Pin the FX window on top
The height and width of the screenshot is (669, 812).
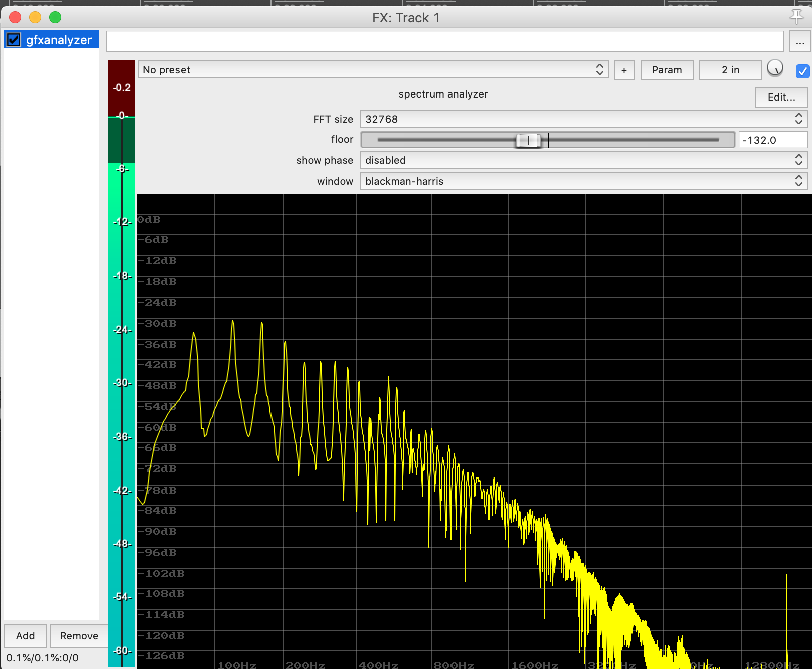tap(797, 17)
